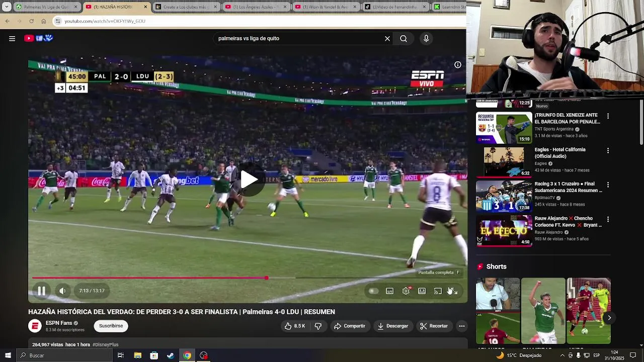This screenshot has width=644, height=362.
Task: Click the progress bar scrubber dot
Action: tap(267, 278)
